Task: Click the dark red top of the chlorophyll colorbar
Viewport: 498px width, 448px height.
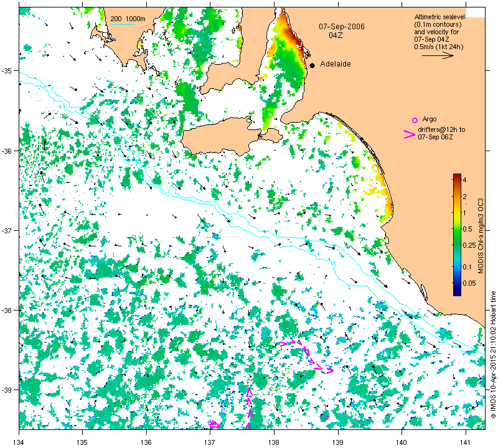Action: point(457,177)
